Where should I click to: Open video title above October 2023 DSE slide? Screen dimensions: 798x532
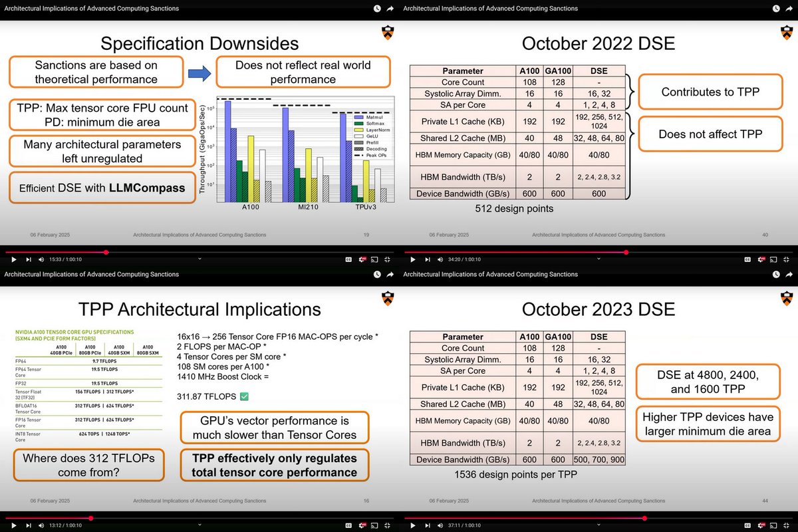pos(490,274)
